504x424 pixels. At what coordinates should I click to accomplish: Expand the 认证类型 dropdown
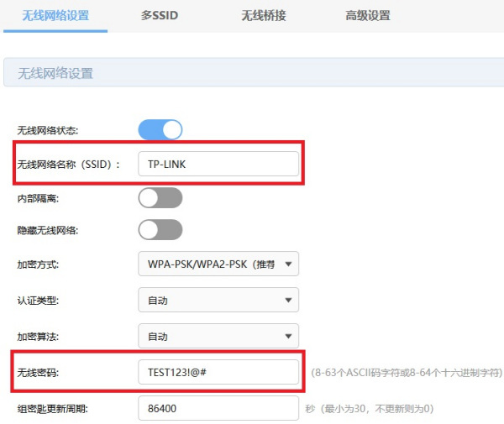pyautogui.click(x=218, y=300)
